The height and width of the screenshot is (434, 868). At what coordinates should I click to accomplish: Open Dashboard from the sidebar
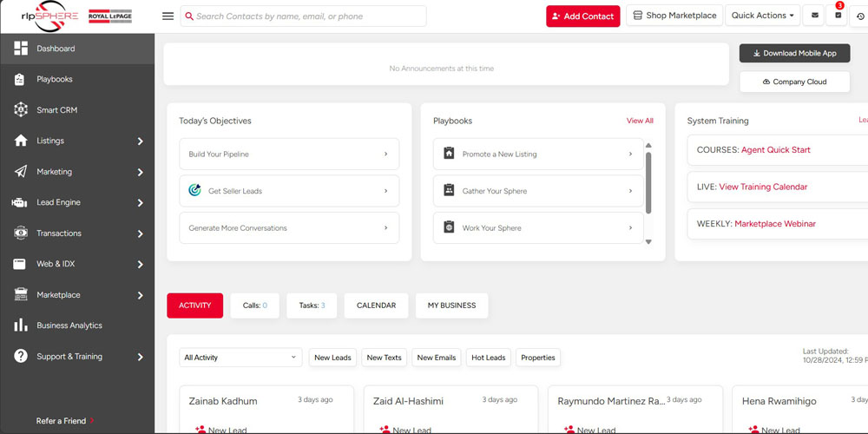pyautogui.click(x=56, y=49)
